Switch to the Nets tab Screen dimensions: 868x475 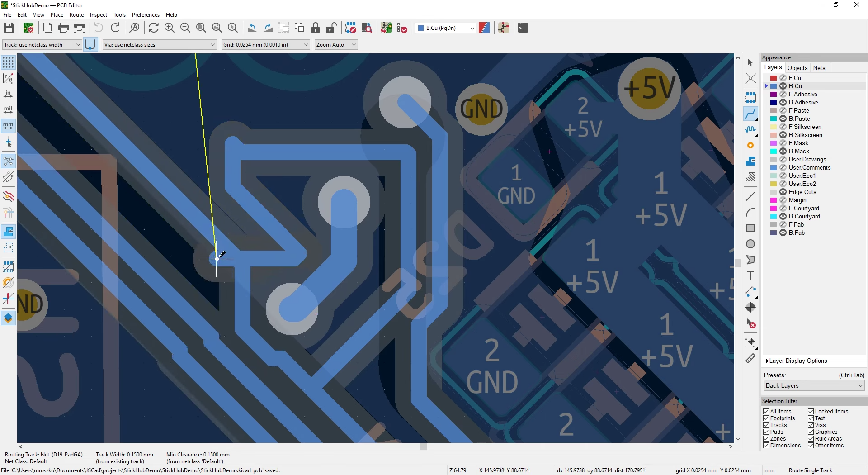point(819,68)
